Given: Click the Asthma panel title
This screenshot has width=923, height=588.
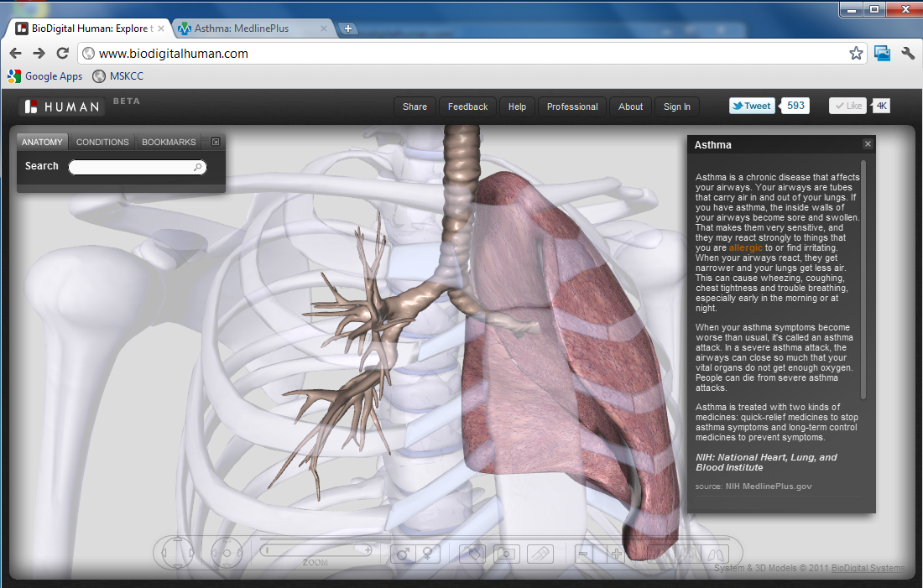Looking at the screenshot, I should click(x=713, y=145).
